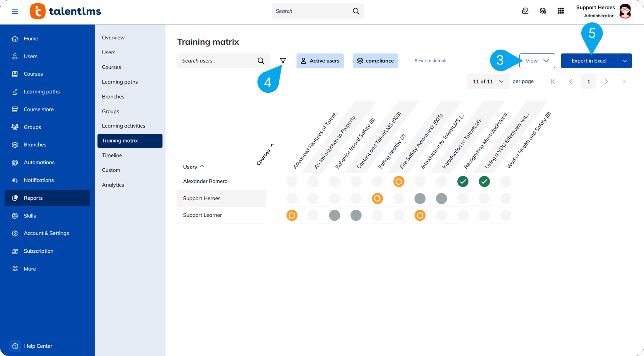Open Branches in the main sidebar
The height and width of the screenshot is (356, 644).
[x=47, y=145]
